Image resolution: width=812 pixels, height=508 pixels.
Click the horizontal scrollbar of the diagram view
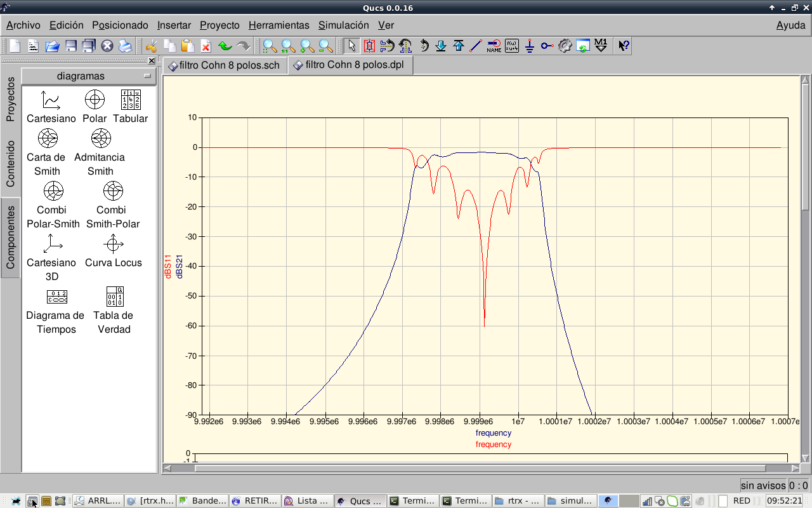479,469
